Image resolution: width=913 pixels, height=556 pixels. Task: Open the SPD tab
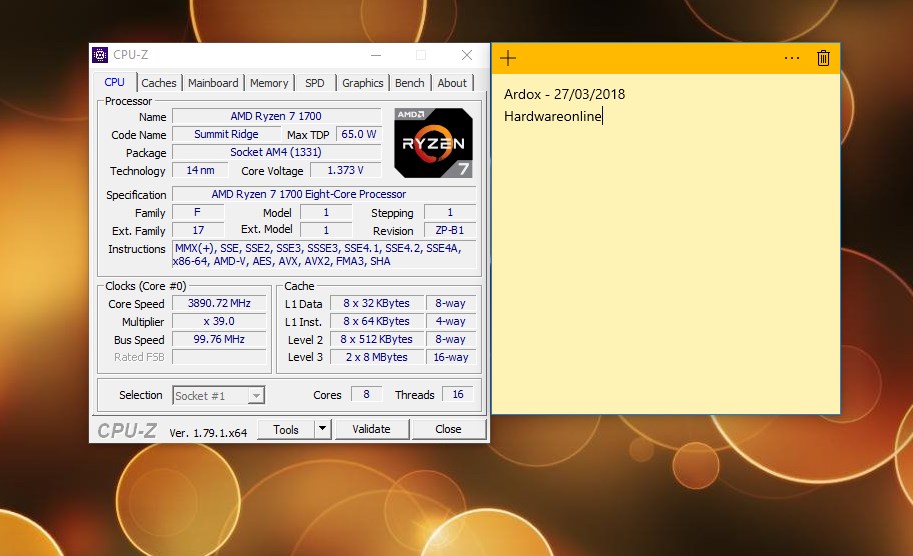[x=314, y=83]
